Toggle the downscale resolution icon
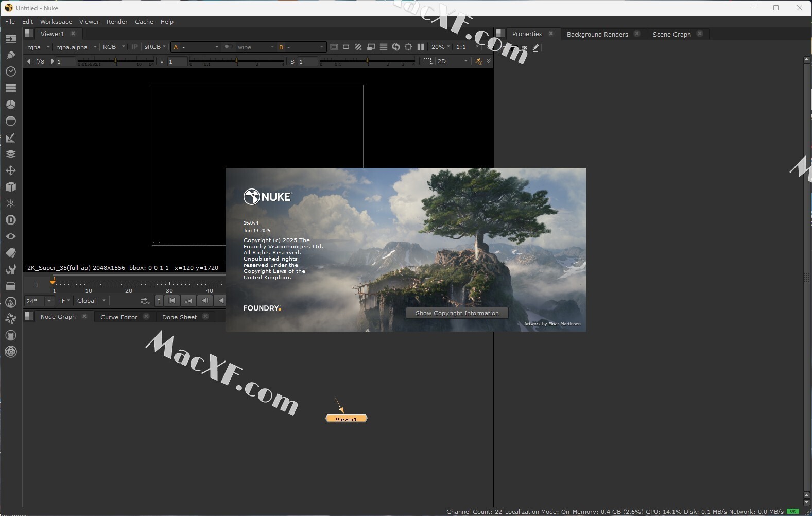The height and width of the screenshot is (516, 812). point(371,47)
